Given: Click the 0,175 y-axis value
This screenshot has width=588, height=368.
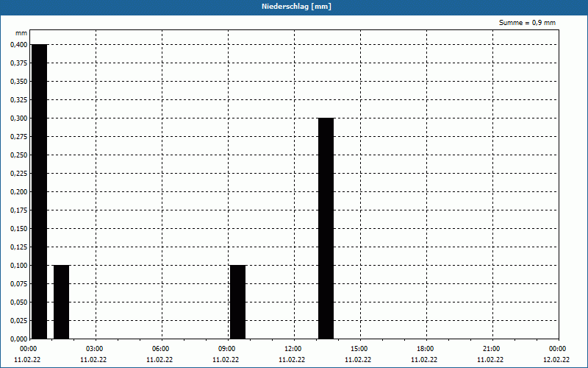Looking at the screenshot, I should click(19, 210).
